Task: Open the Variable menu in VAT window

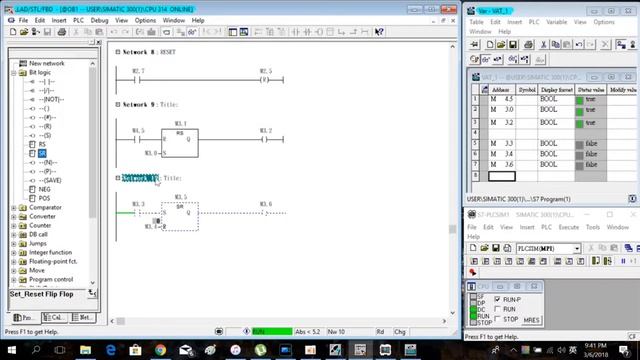Action: pyautogui.click(x=556, y=22)
